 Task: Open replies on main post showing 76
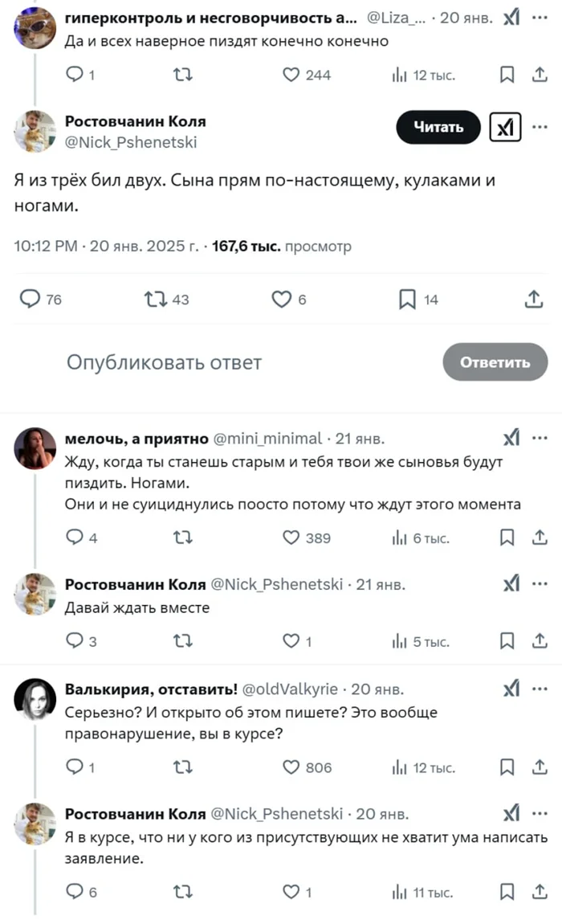(x=30, y=300)
